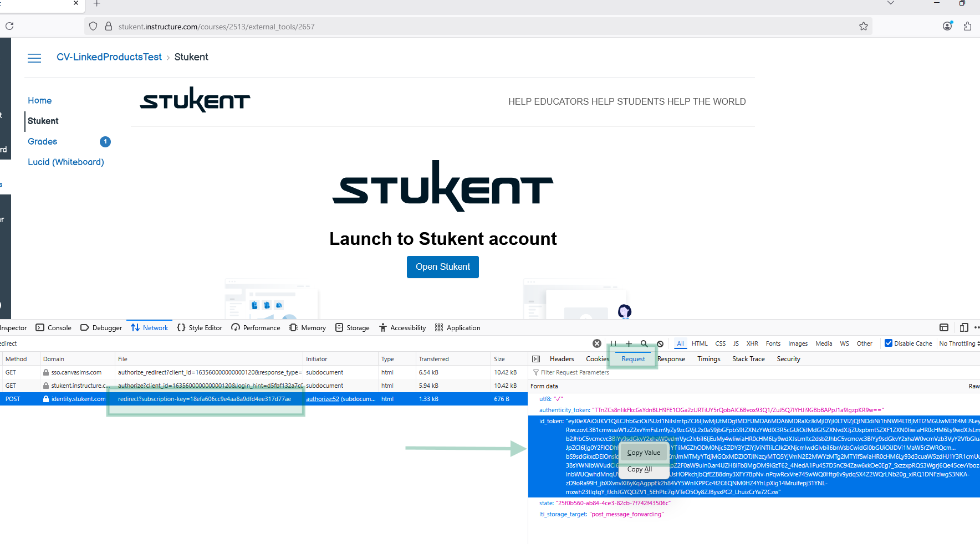Click the Open Stukent button

click(x=442, y=267)
